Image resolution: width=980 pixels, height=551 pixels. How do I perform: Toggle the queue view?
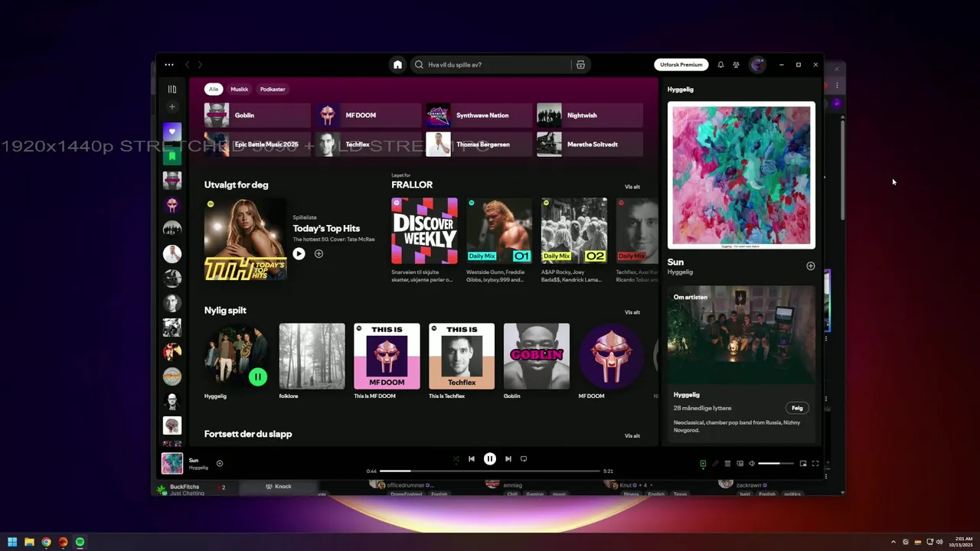pos(727,464)
